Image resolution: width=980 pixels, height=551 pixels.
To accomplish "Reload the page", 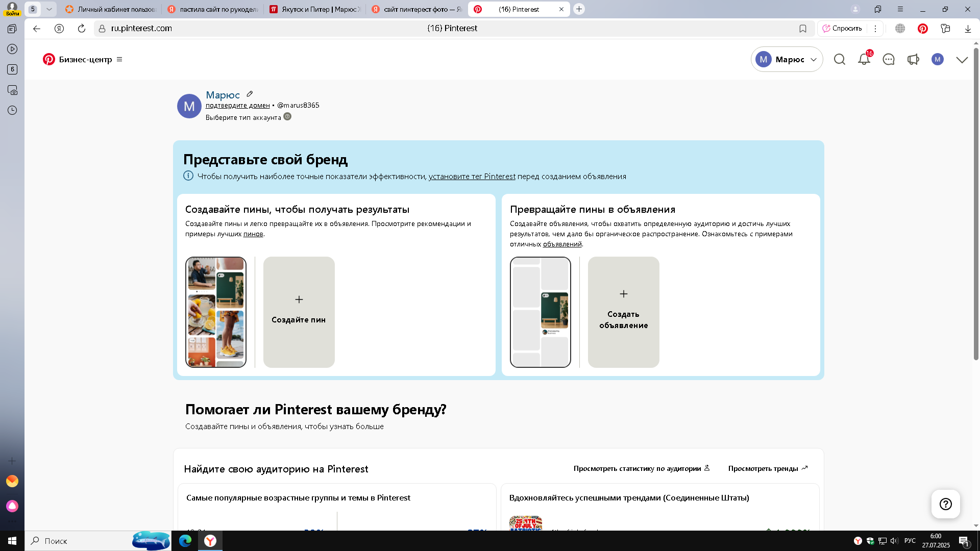I will (x=82, y=29).
